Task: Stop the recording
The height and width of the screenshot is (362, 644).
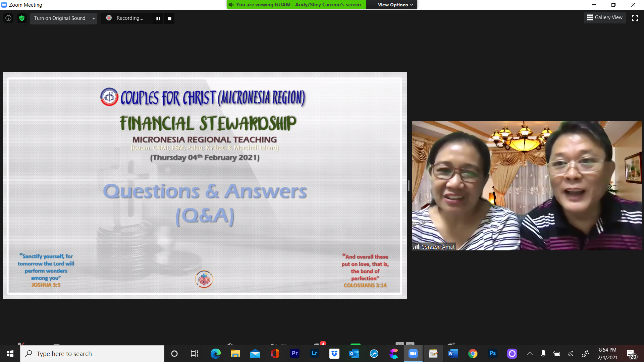Action: click(x=170, y=18)
